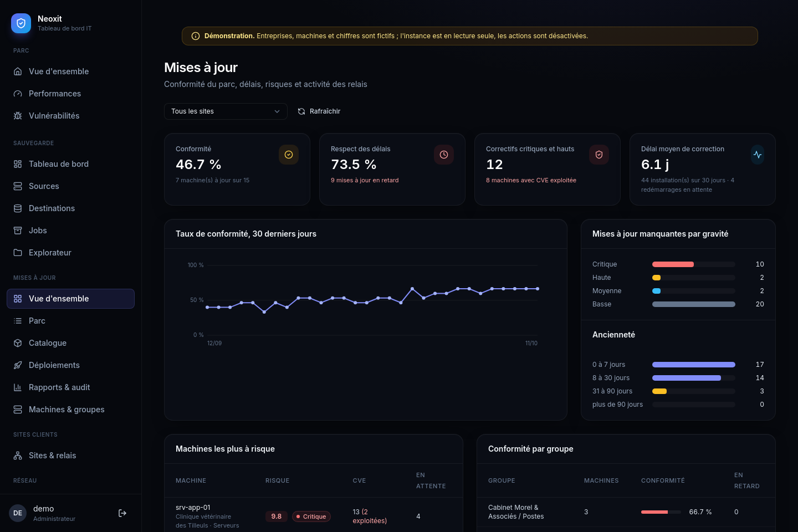
Task: Click the DE user avatar
Action: click(18, 513)
